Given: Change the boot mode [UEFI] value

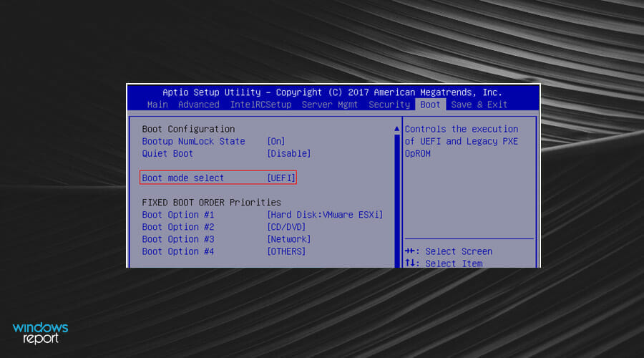Looking at the screenshot, I should 281,178.
